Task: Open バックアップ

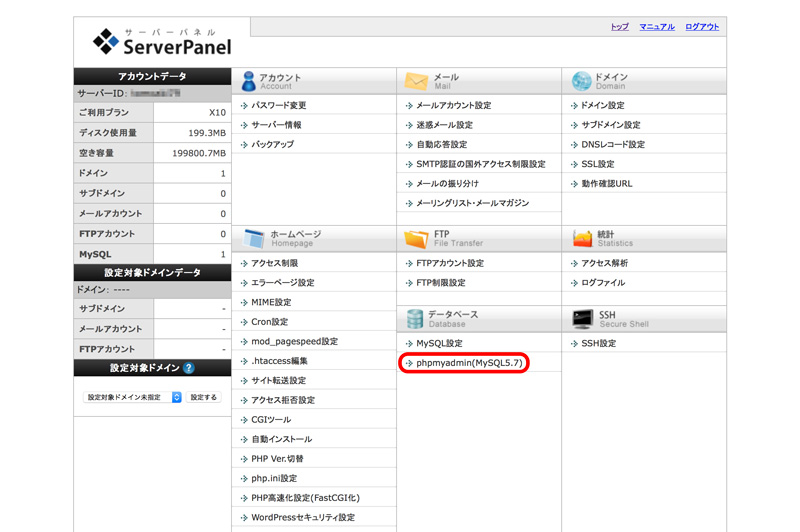Action: click(x=272, y=144)
